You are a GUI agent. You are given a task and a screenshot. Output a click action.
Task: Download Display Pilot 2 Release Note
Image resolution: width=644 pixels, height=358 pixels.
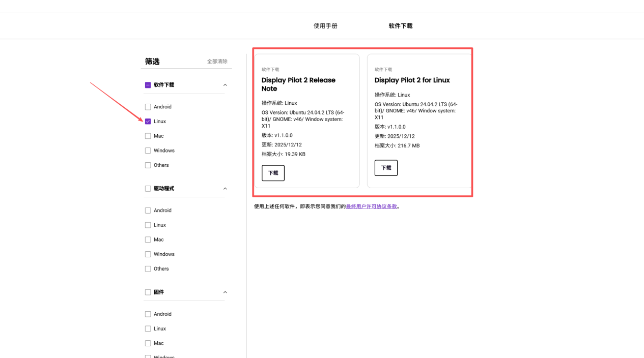(x=273, y=173)
